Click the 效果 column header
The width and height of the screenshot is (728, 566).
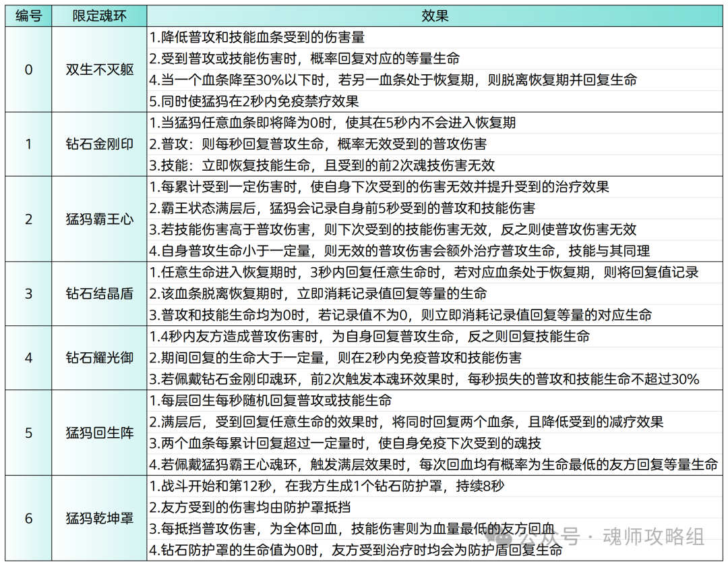tap(435, 16)
